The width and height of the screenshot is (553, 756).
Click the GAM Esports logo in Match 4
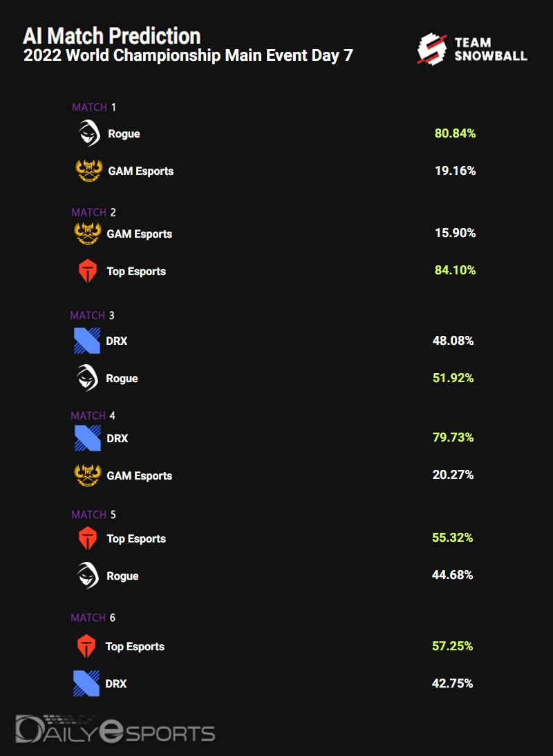pyautogui.click(x=88, y=475)
